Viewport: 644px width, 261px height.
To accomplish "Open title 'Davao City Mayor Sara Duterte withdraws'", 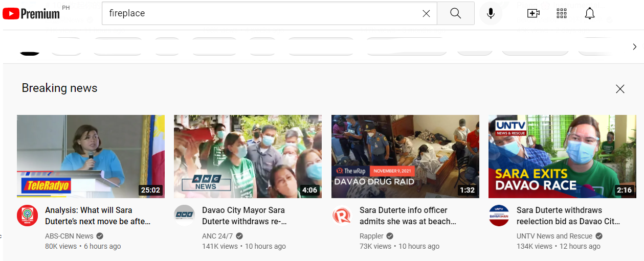I will tap(245, 216).
